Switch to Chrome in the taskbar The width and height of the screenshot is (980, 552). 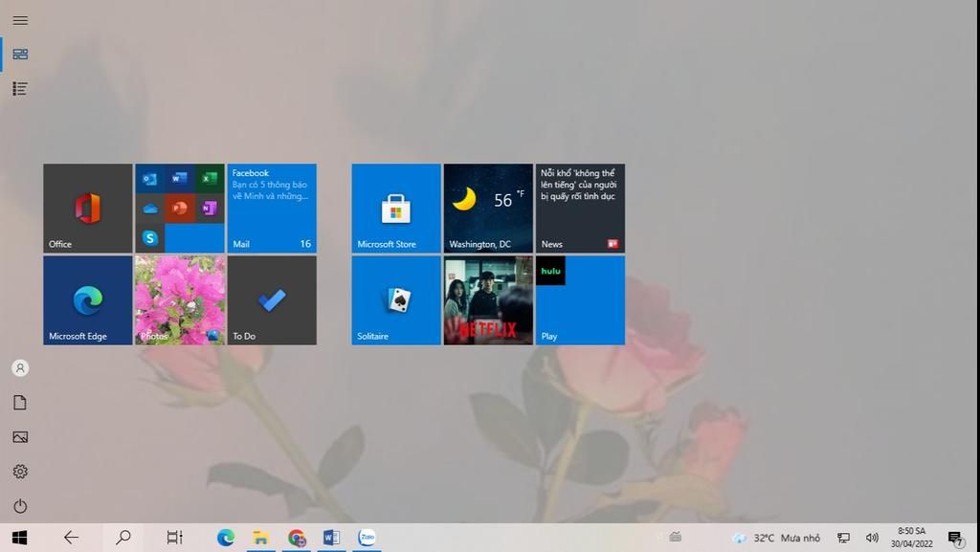point(297,538)
